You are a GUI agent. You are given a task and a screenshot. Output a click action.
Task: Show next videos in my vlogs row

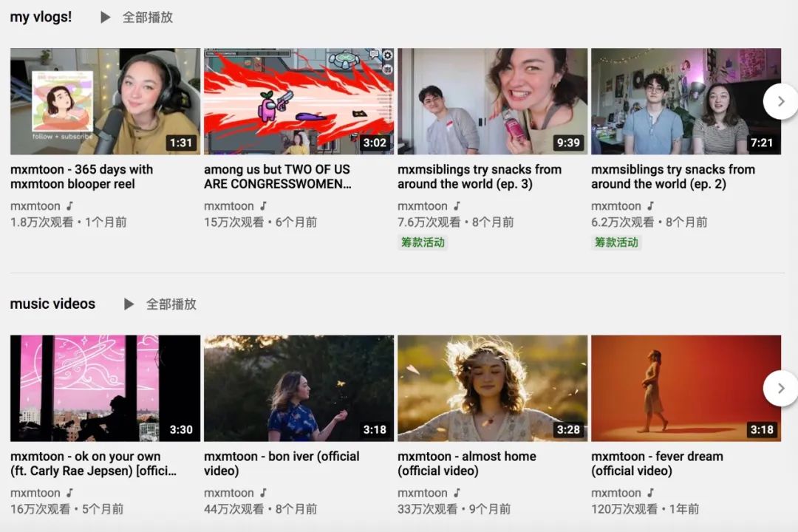pyautogui.click(x=781, y=101)
